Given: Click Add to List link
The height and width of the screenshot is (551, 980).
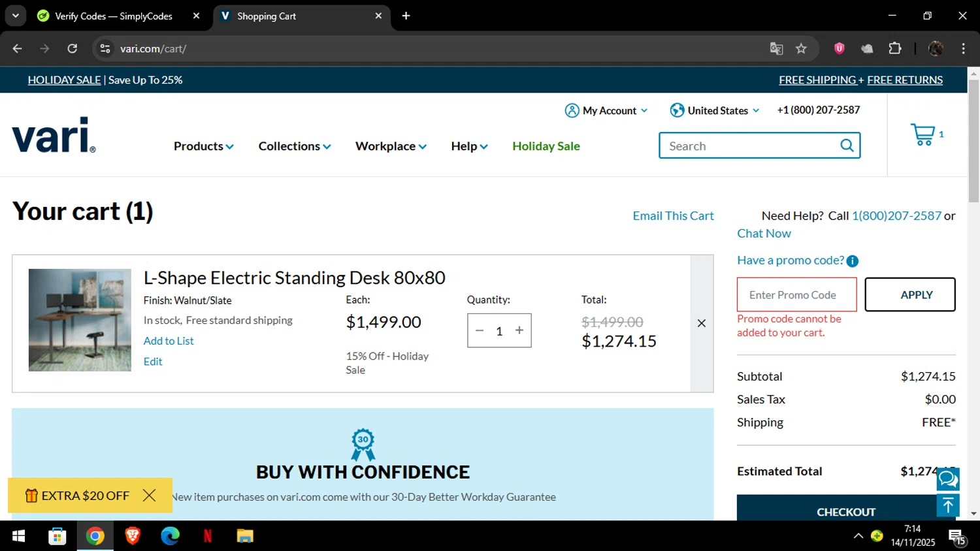Looking at the screenshot, I should (169, 341).
